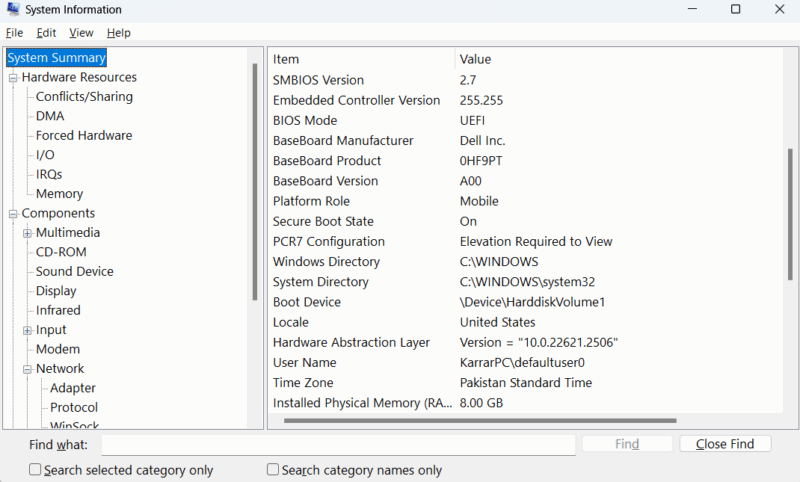Image resolution: width=800 pixels, height=482 pixels.
Task: Select Input in the tree
Action: pos(51,329)
